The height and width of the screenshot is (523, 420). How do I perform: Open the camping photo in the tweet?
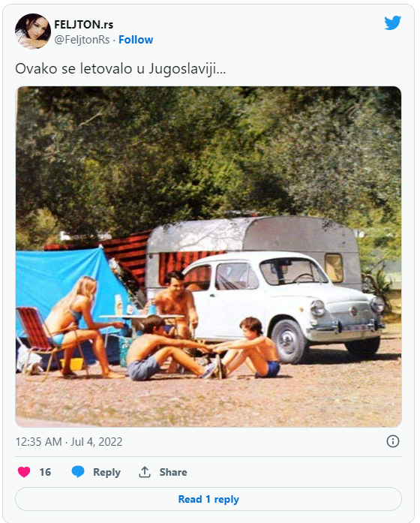pos(208,257)
